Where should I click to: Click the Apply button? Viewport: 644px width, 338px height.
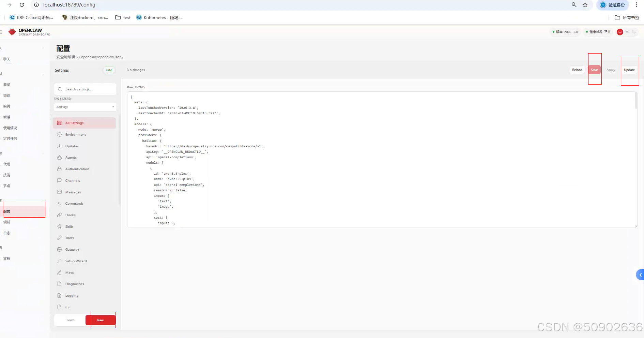(611, 70)
